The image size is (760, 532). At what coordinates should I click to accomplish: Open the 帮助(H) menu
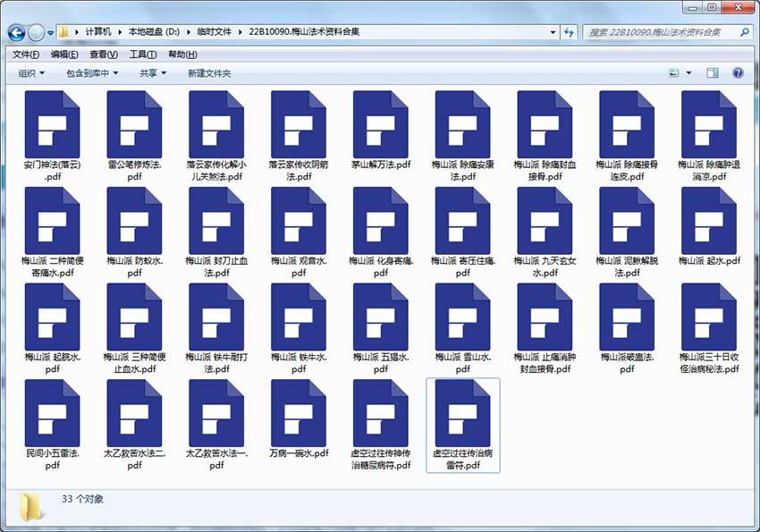(x=182, y=55)
